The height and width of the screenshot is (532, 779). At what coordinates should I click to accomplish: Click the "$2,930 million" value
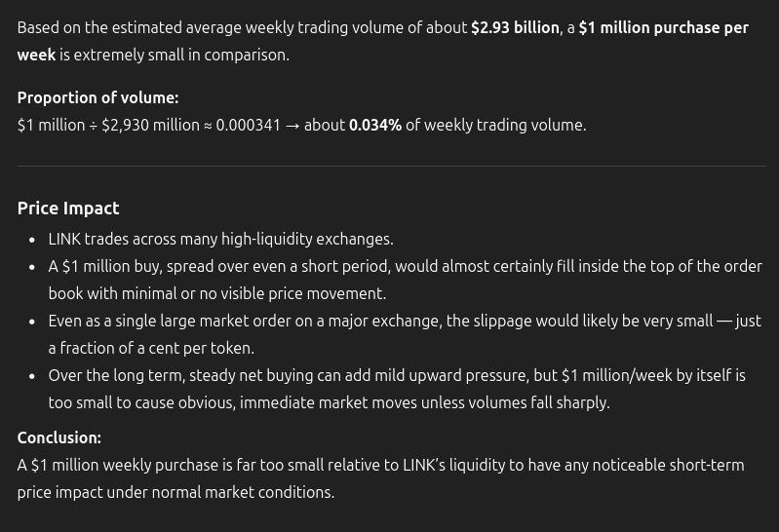[150, 125]
